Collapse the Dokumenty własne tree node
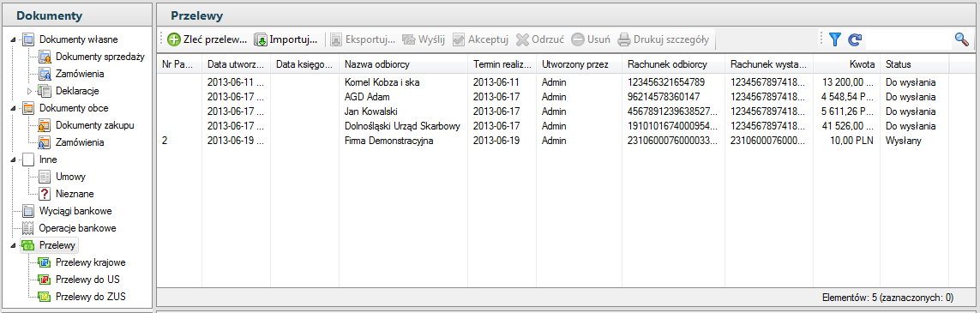The image size is (980, 313). (x=14, y=40)
